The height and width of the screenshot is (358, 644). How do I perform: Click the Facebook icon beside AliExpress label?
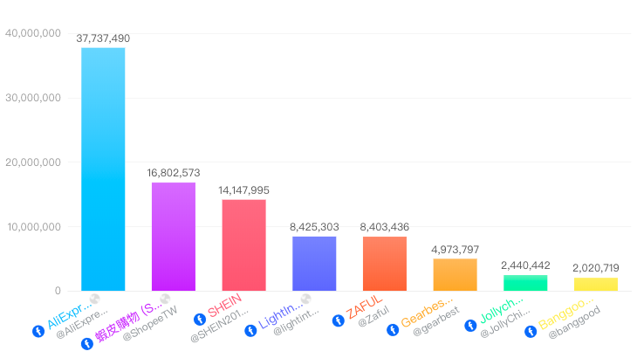pos(38,332)
